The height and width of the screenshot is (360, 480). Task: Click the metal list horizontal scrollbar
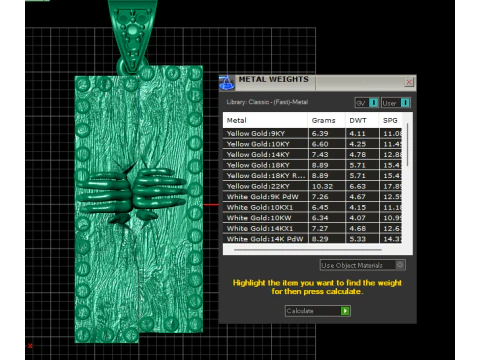coord(308,249)
